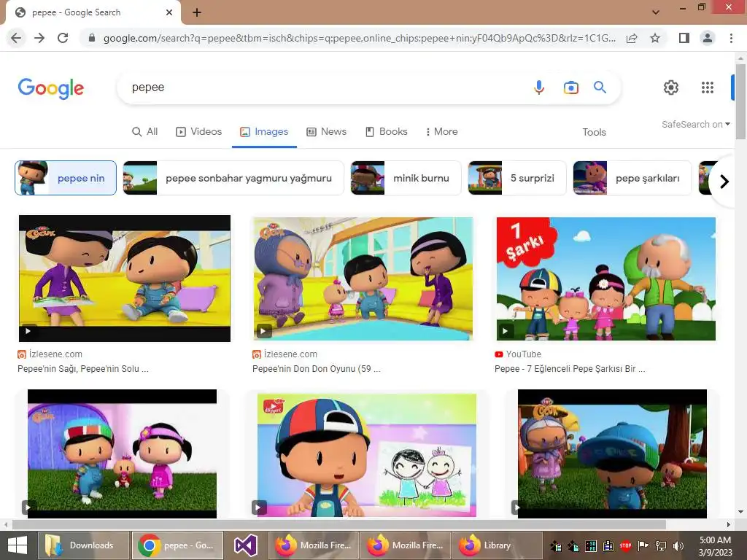
Task: Open Firefox Library window from taskbar
Action: tap(496, 545)
